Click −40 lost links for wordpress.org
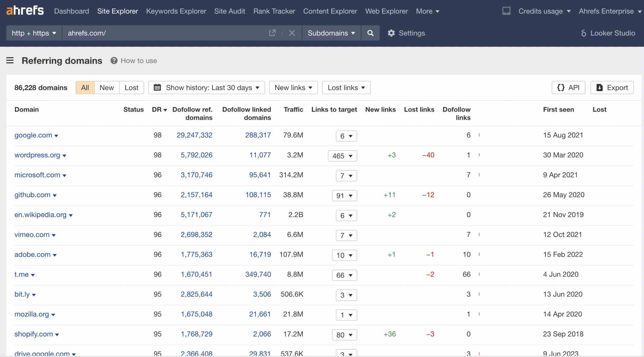The width and height of the screenshot is (644, 357). [428, 155]
